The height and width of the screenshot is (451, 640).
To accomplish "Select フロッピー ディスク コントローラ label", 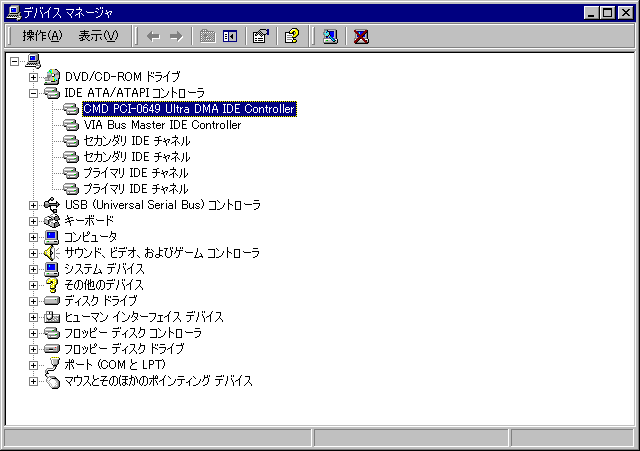I will pyautogui.click(x=133, y=333).
